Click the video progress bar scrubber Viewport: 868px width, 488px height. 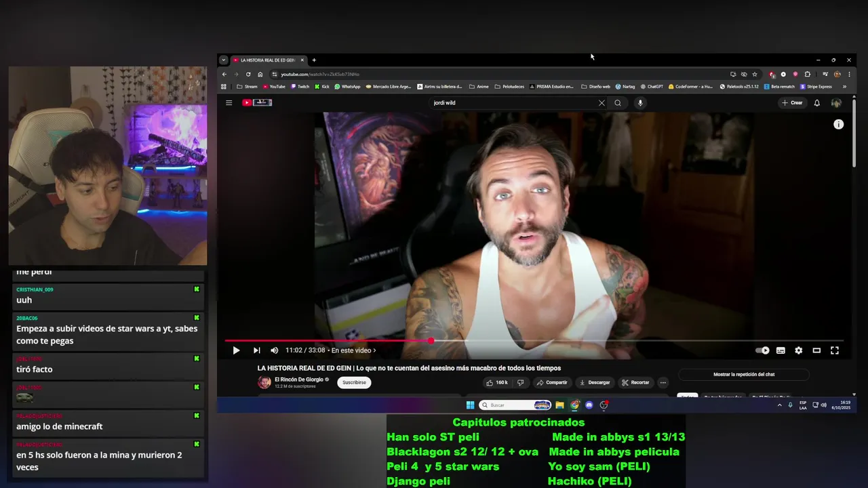click(431, 341)
